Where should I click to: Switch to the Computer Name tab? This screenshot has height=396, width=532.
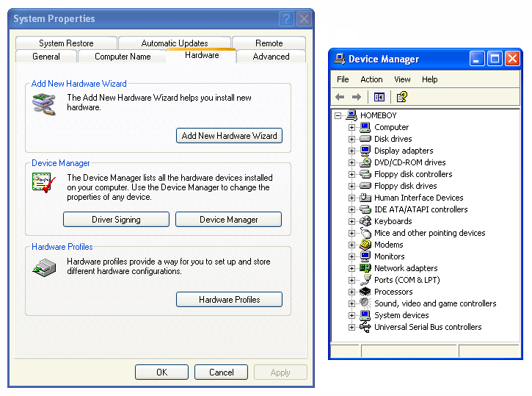[123, 57]
